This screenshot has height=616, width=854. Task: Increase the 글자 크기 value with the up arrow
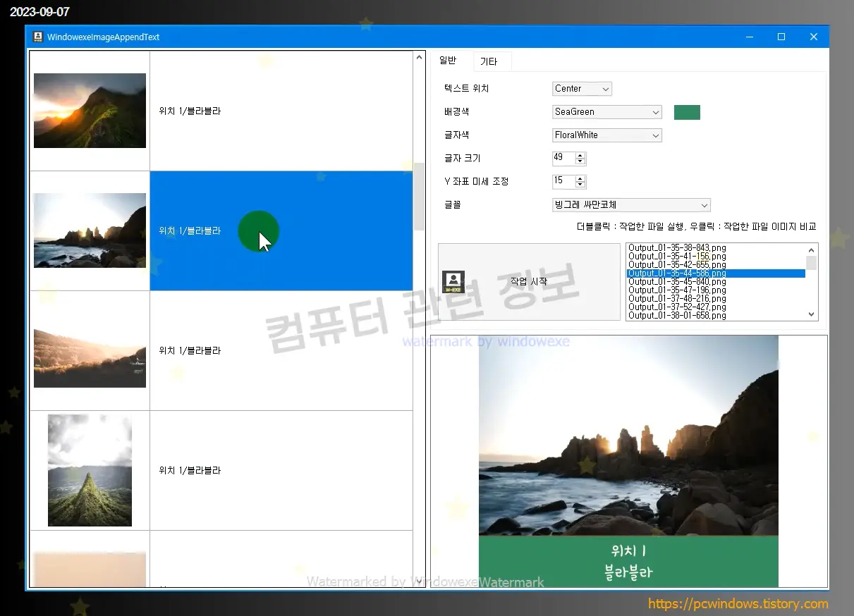click(x=580, y=155)
